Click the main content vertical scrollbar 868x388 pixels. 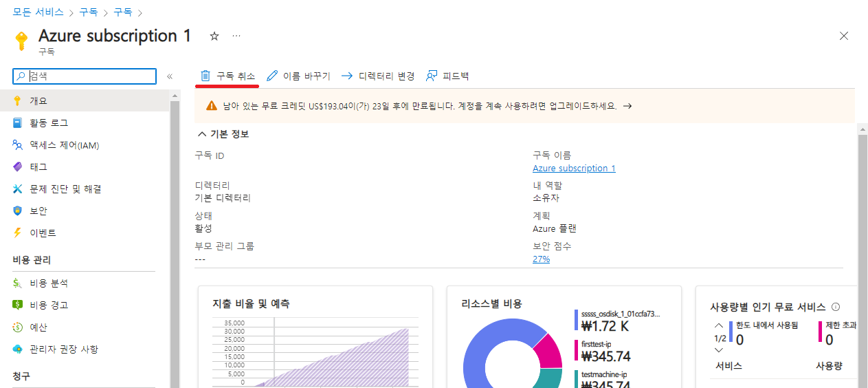click(x=863, y=255)
